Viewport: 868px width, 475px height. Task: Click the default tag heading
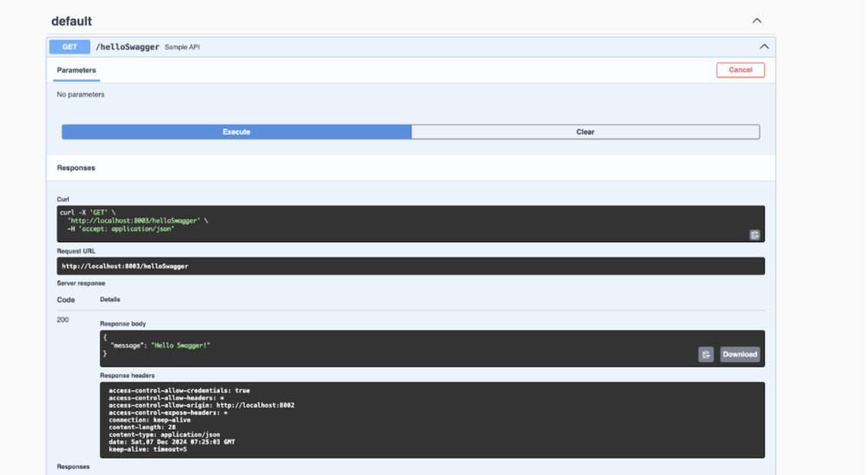pos(71,21)
